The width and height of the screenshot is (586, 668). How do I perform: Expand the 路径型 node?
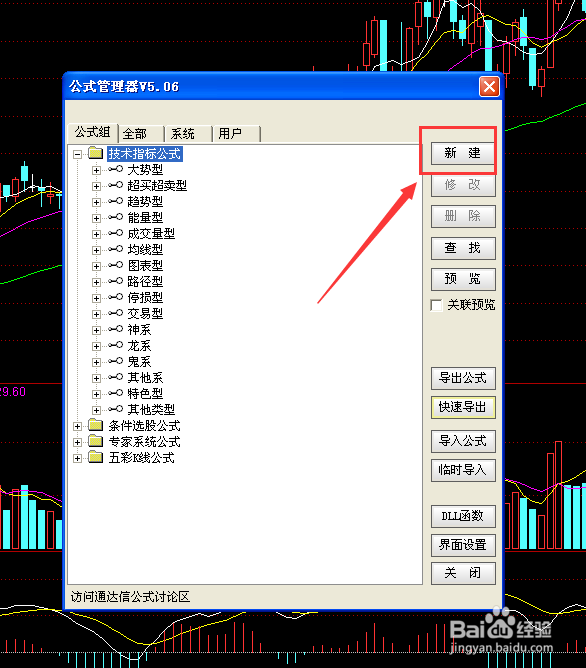[x=96, y=282]
